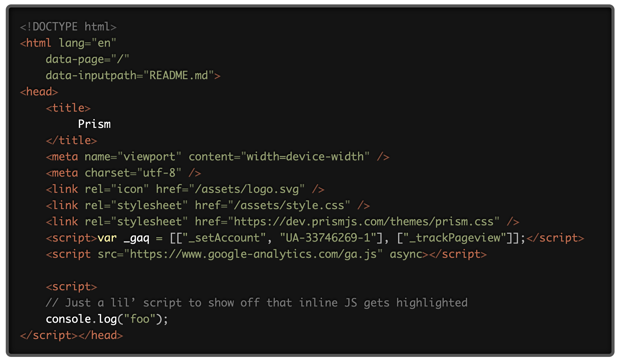The image size is (623, 364).
Task: Click the lang="en" attribute value
Action: point(104,43)
